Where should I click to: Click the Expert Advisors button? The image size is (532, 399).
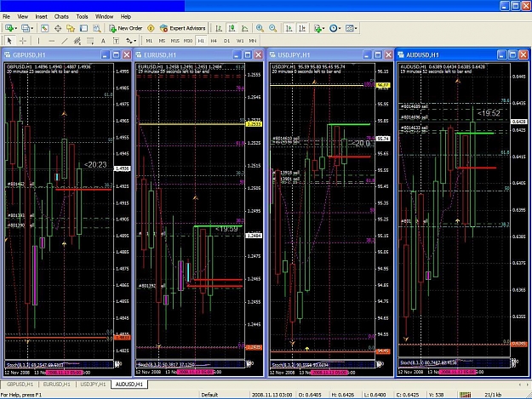182,28
